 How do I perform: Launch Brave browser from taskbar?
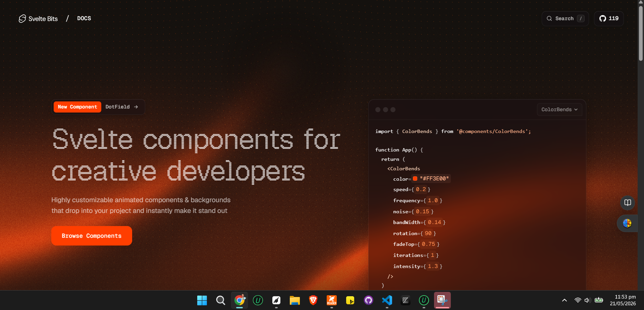click(x=313, y=300)
